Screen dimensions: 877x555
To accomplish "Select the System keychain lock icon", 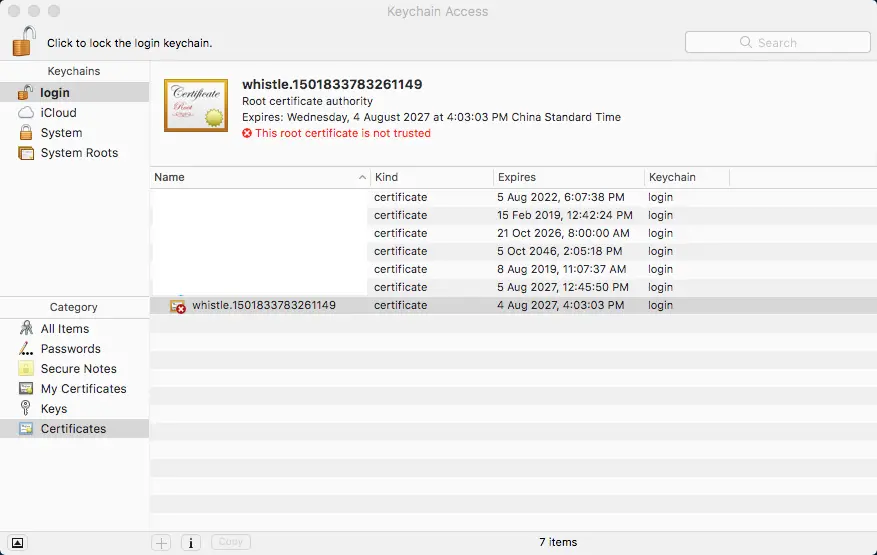I will pyautogui.click(x=26, y=133).
